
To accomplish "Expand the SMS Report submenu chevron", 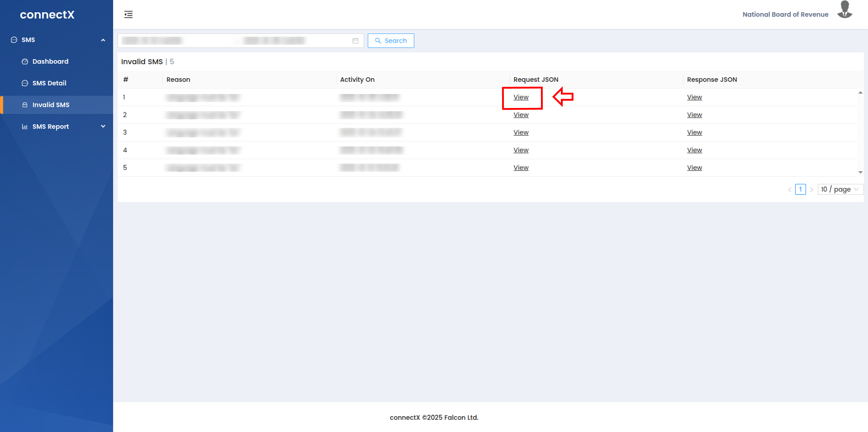I will (103, 127).
